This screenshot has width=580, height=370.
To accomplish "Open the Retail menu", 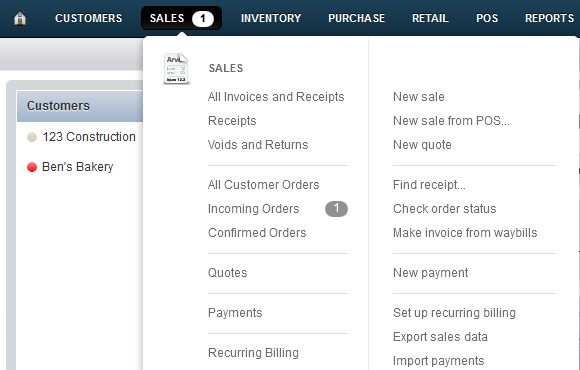I will [430, 18].
